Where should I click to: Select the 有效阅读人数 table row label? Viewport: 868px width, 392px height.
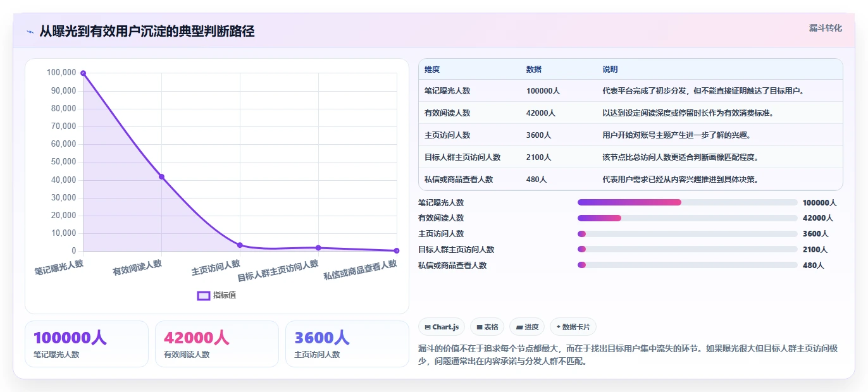click(447, 113)
